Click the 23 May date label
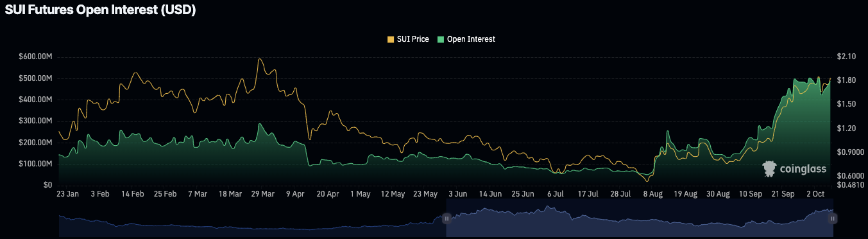Screen dimensions: 868x239 pos(426,193)
